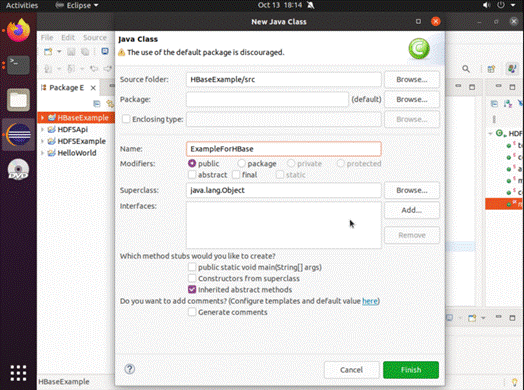Open the Edit menu
Image resolution: width=524 pixels, height=390 pixels.
(x=68, y=37)
